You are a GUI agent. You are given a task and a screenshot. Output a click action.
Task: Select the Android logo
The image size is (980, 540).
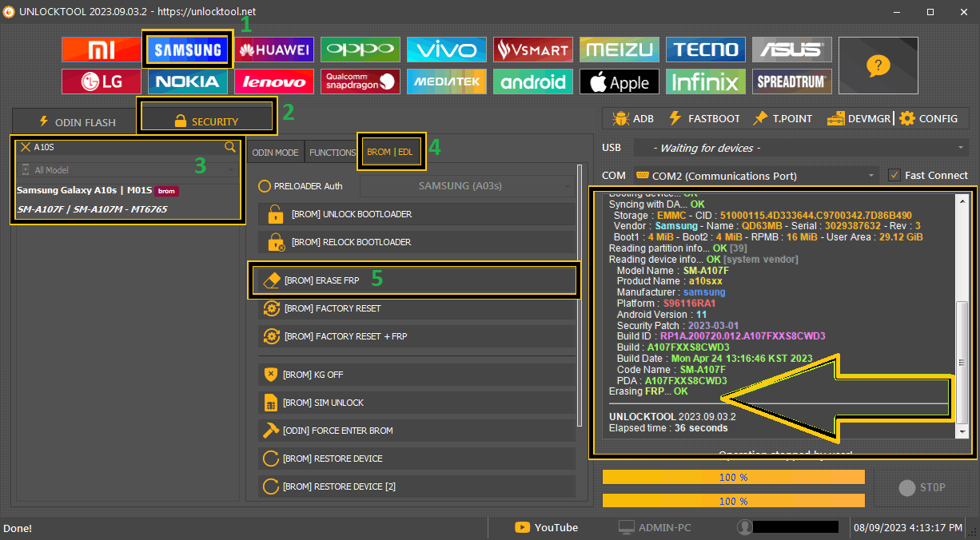pos(532,81)
